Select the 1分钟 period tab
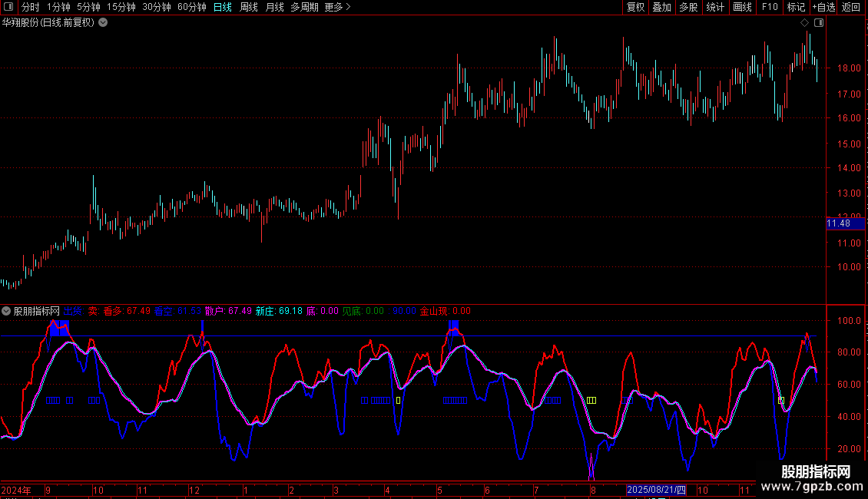This screenshot has width=868, height=499. point(58,7)
